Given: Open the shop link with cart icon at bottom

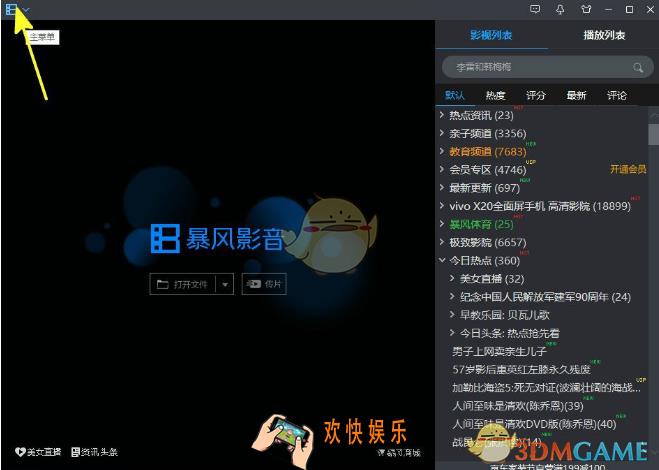Looking at the screenshot, I should coord(398,452).
